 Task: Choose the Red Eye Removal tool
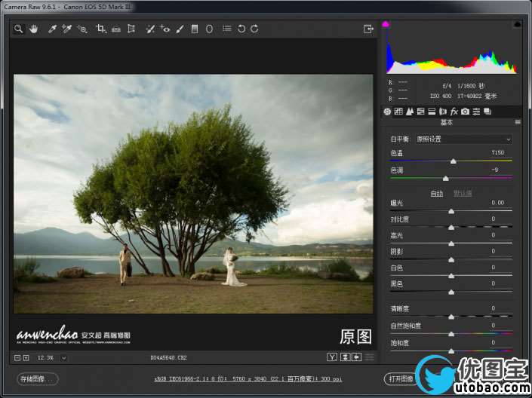click(x=165, y=29)
